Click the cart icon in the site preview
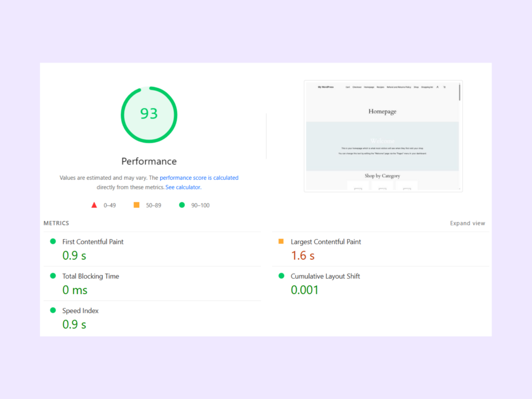The width and height of the screenshot is (532, 399). click(445, 87)
